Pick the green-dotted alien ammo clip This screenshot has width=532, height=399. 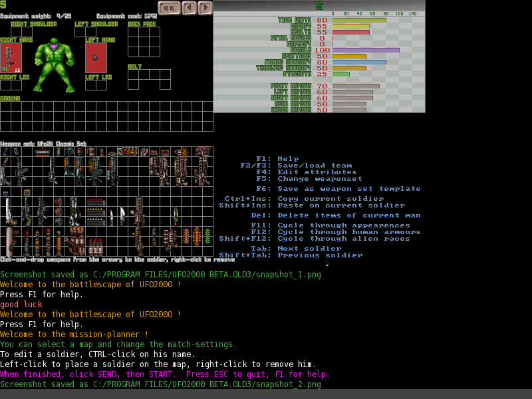point(207,235)
